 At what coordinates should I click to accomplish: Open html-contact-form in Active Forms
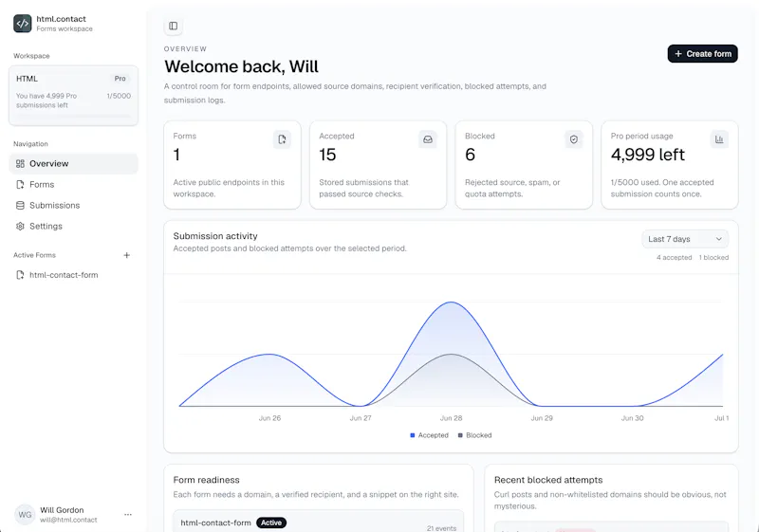click(x=74, y=275)
